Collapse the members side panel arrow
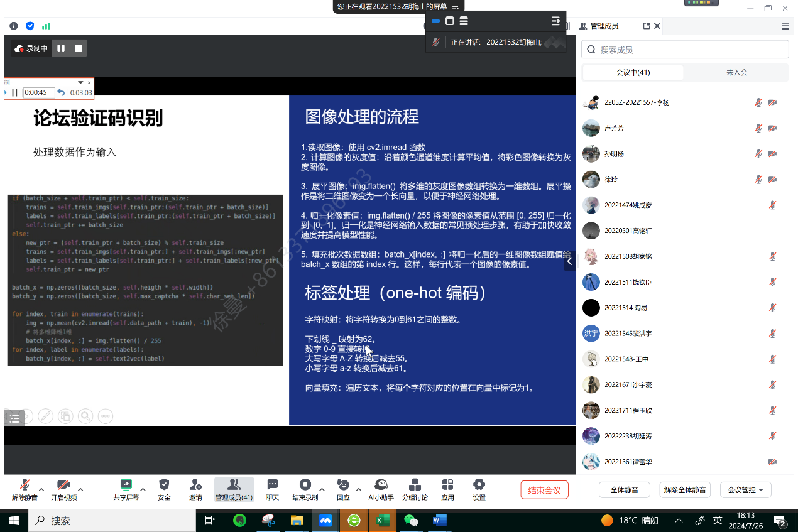This screenshot has width=798, height=532. click(x=570, y=261)
